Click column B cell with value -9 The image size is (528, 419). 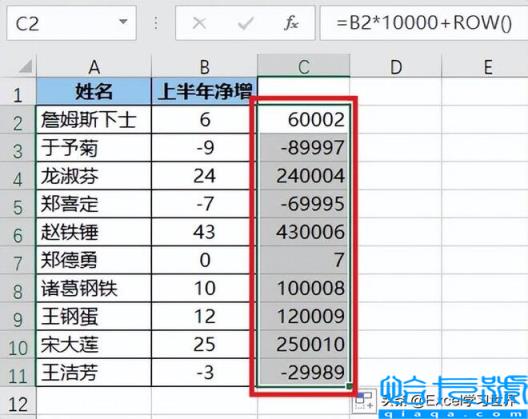(204, 148)
